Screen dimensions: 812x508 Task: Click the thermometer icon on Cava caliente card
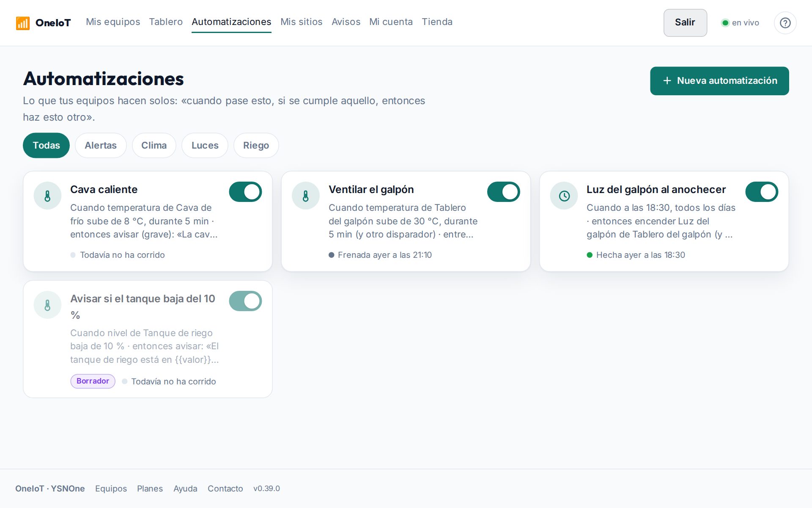(47, 196)
